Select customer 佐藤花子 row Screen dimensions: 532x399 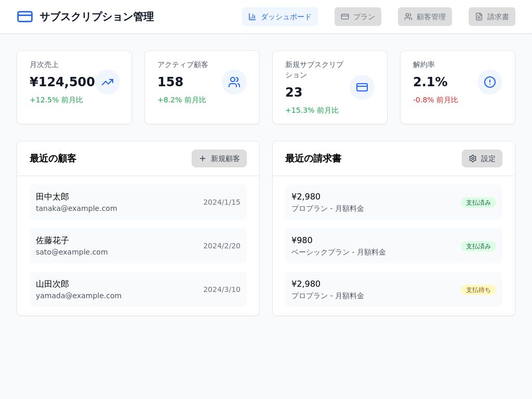pyautogui.click(x=138, y=246)
